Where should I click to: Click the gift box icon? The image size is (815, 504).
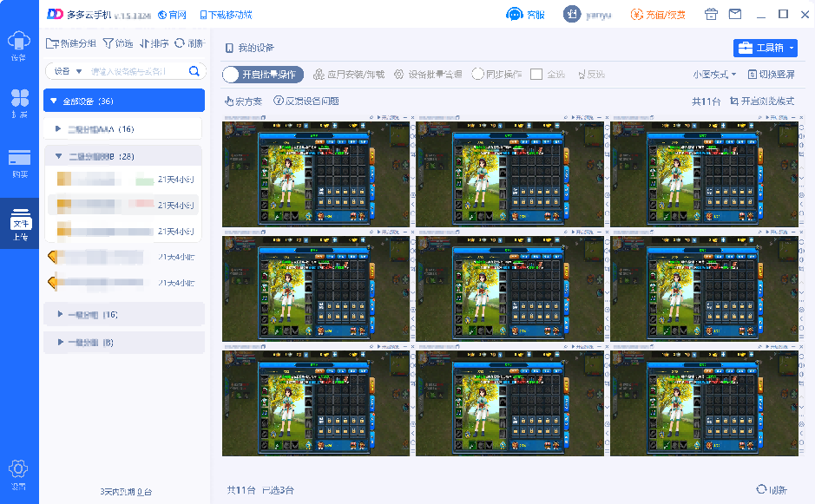[711, 14]
